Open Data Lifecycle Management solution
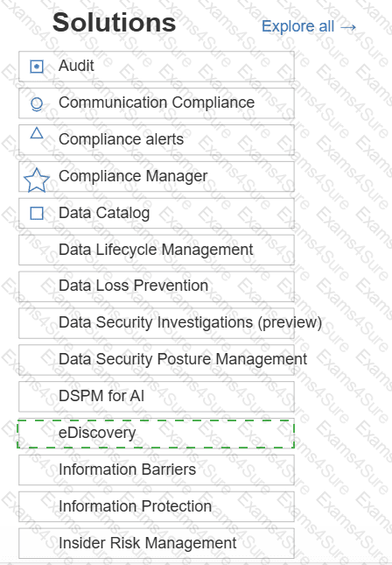 pos(157,250)
